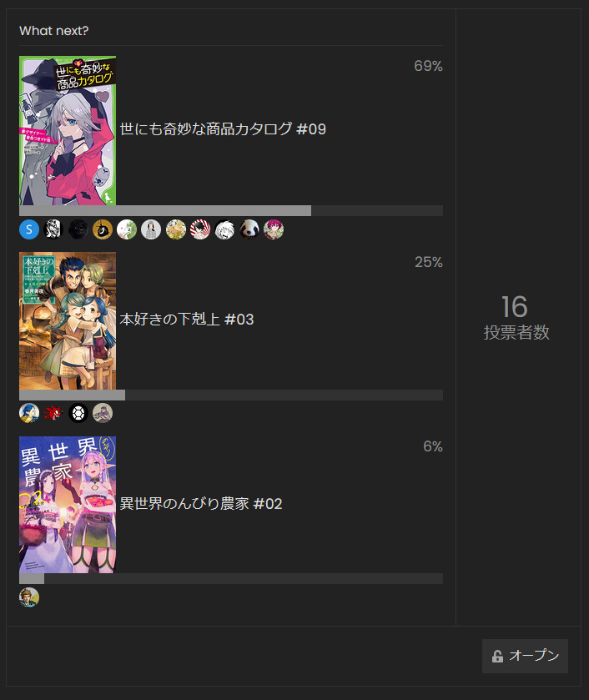
Task: Click the 世にも奇妙な商品カタログ cover thumbnail
Action: [x=68, y=130]
